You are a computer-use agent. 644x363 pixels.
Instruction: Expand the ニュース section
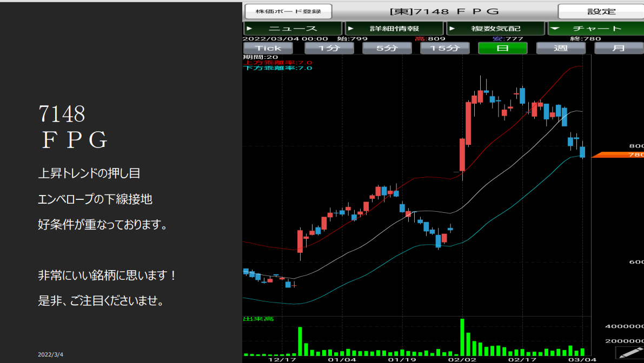point(293,28)
